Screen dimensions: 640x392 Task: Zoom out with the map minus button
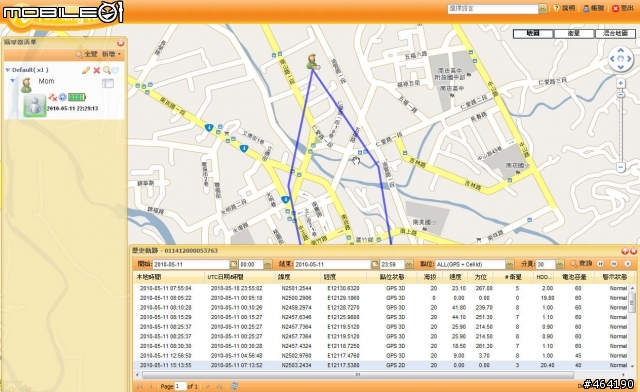coord(621,167)
